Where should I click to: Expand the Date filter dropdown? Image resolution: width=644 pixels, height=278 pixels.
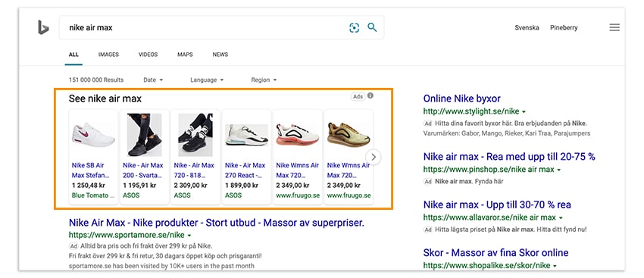point(153,80)
